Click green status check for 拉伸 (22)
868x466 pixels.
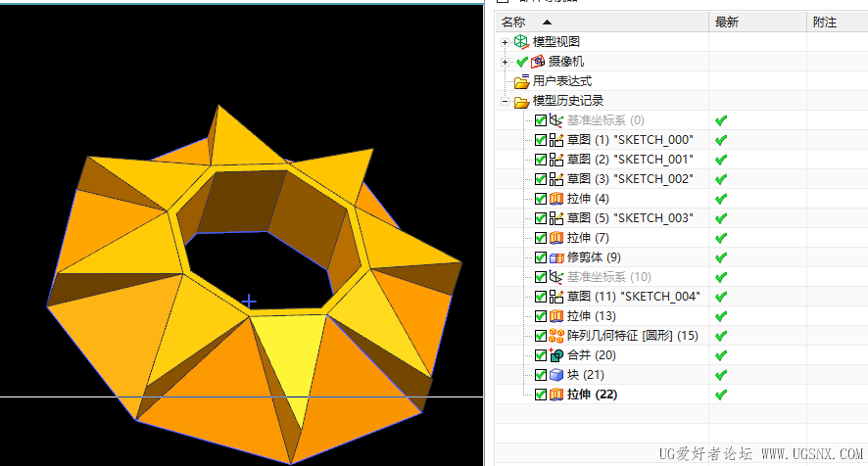click(x=721, y=395)
